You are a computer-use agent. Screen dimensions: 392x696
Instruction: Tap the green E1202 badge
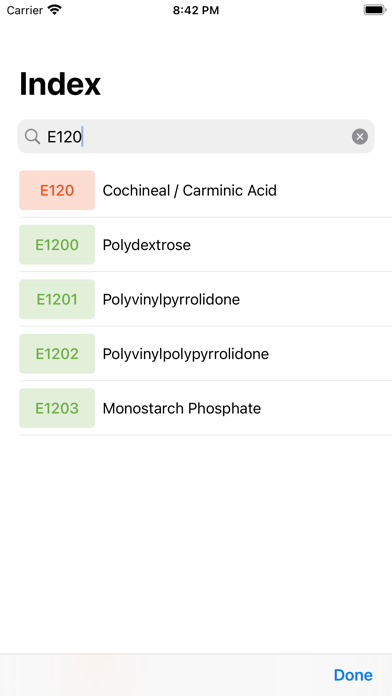click(57, 354)
